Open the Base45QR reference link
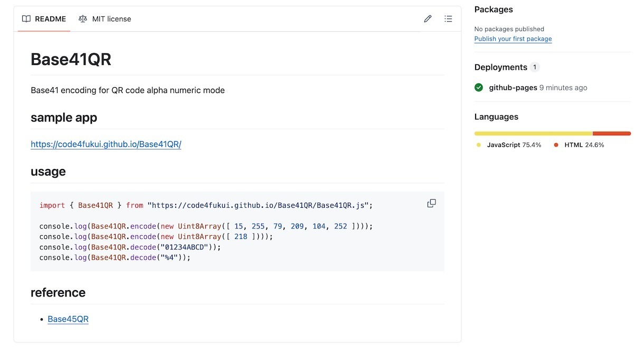 (x=68, y=319)
